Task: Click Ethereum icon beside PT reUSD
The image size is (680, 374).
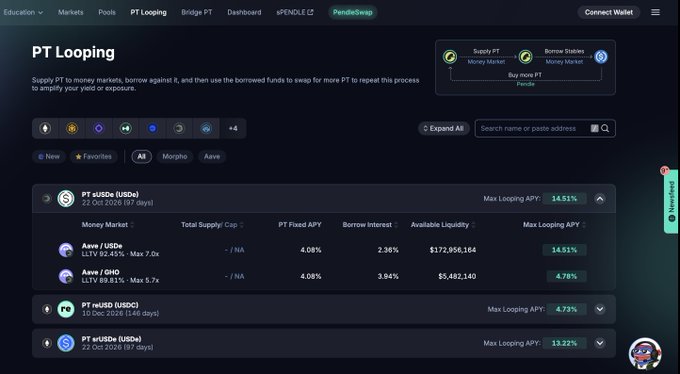Action: point(46,309)
